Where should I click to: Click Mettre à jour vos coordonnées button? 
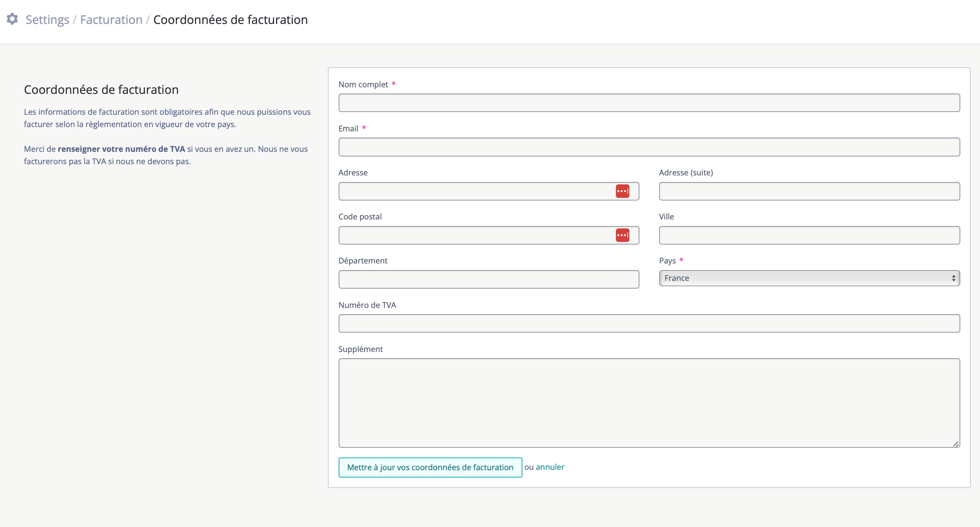tap(430, 467)
